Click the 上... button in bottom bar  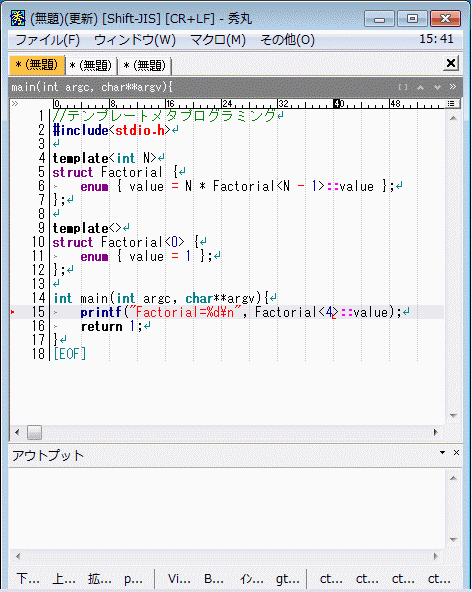[x=64, y=578]
